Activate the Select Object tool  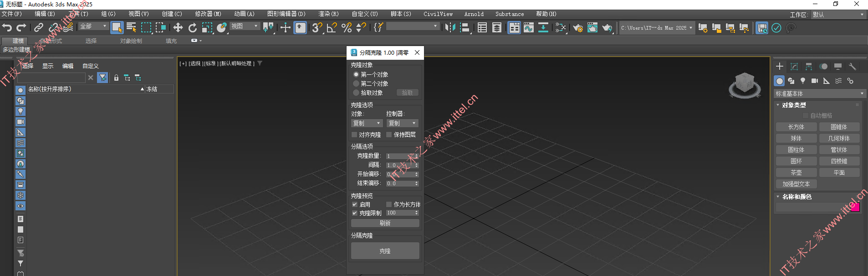tap(117, 28)
